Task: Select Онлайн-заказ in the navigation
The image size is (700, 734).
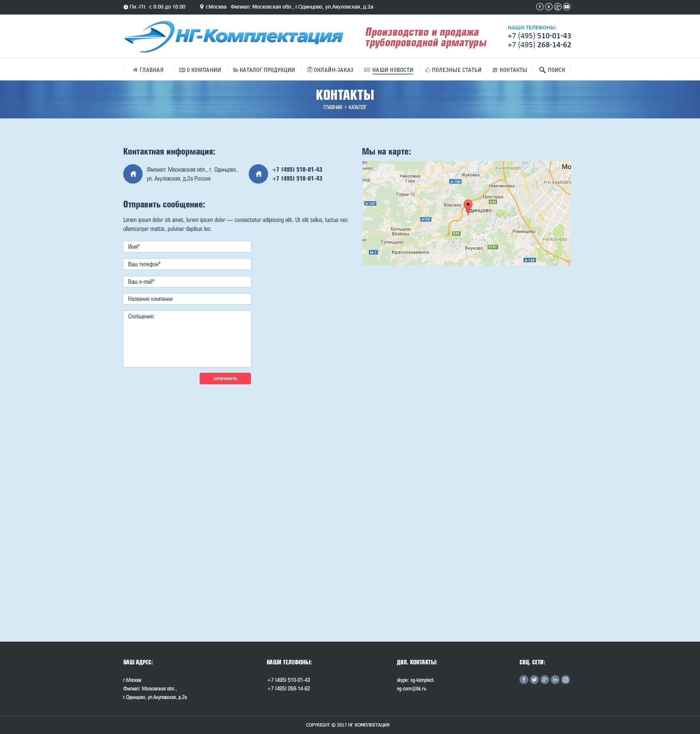Action: click(330, 70)
